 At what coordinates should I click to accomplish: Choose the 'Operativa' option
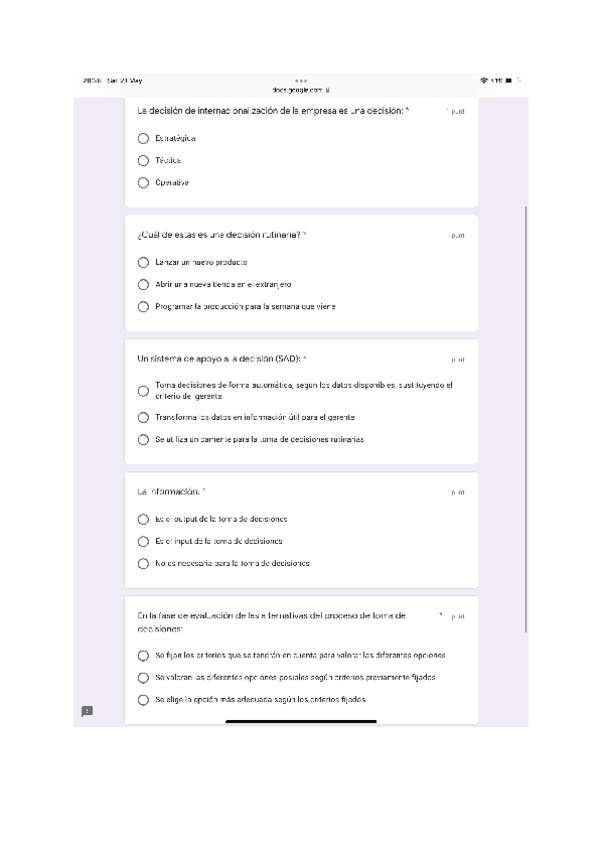[x=143, y=183]
